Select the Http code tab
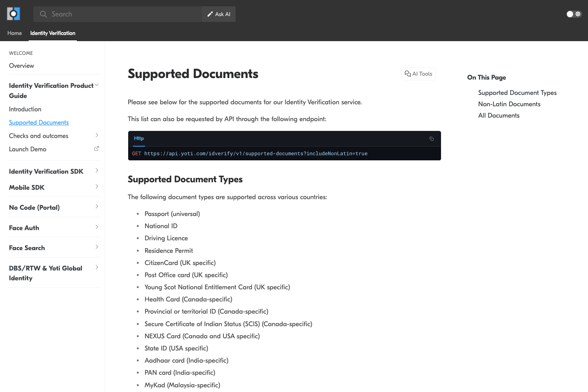Viewport: 588px width, 392px height. point(139,138)
